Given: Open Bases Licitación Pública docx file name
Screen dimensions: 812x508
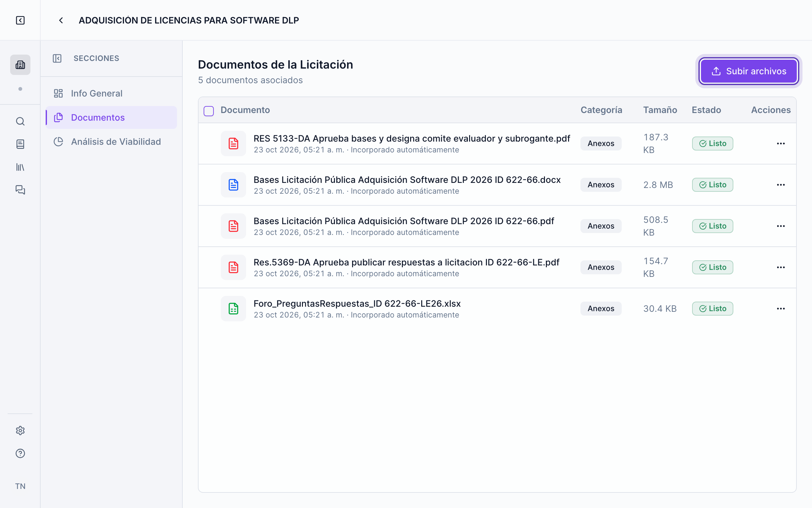Looking at the screenshot, I should 407,180.
